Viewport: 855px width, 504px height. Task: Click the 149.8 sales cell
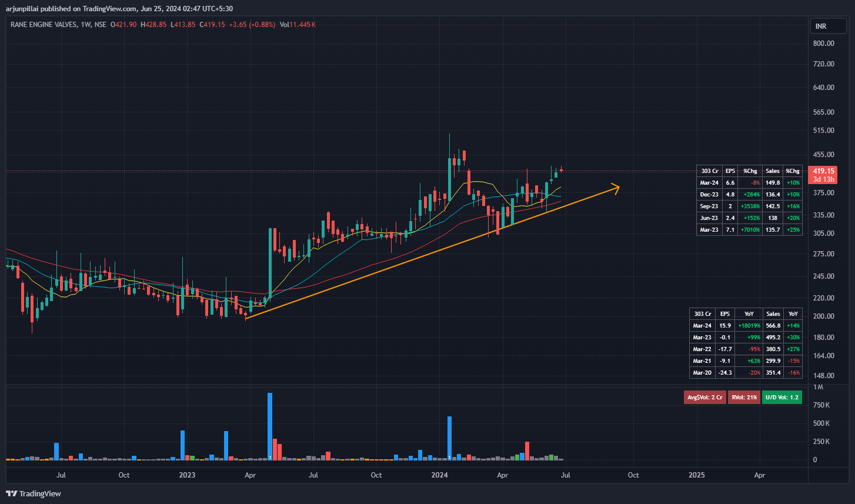click(x=773, y=183)
